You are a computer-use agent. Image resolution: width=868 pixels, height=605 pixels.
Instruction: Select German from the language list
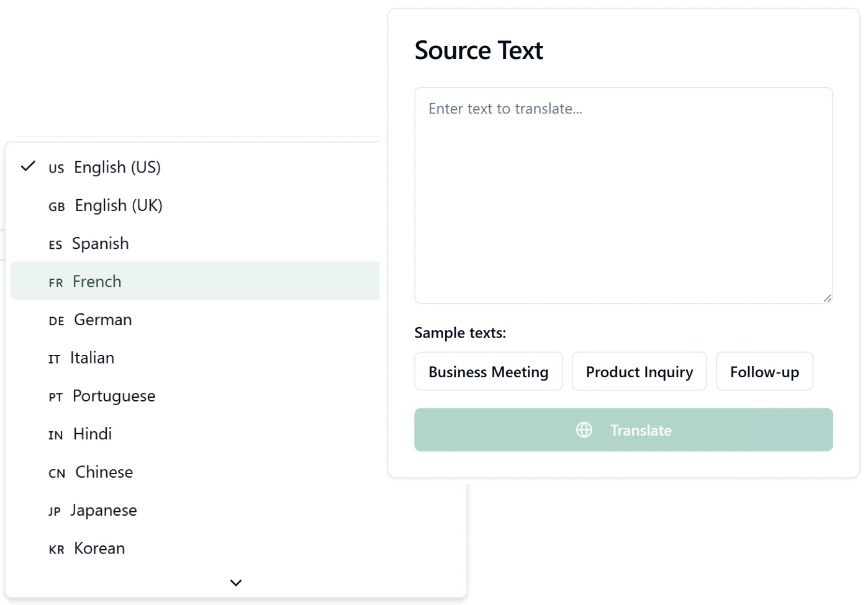[x=102, y=320]
